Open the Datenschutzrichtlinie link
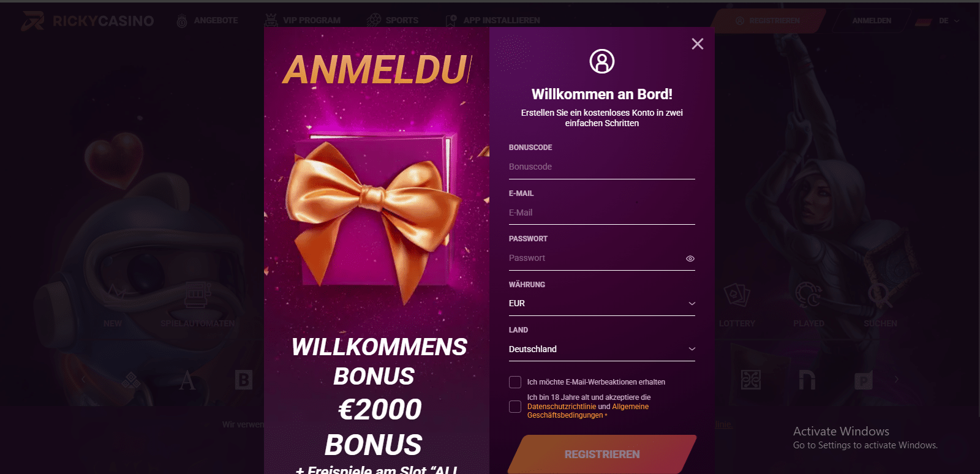The height and width of the screenshot is (474, 980). [x=562, y=407]
